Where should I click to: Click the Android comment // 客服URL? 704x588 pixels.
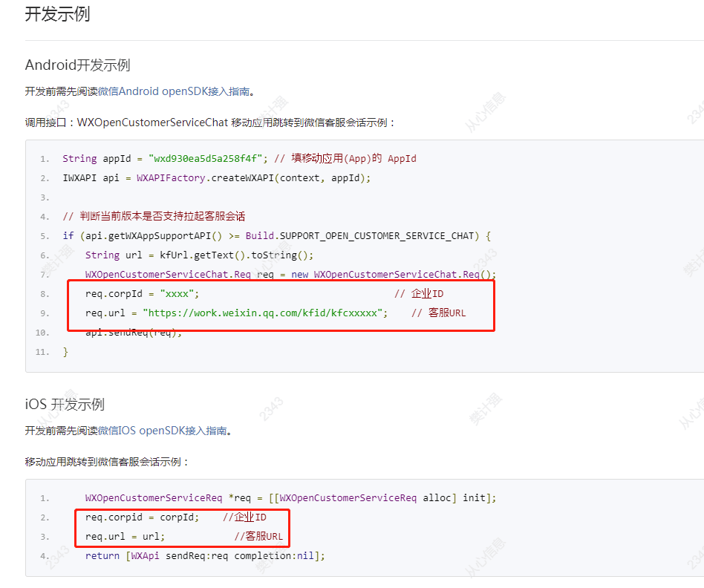coord(439,313)
